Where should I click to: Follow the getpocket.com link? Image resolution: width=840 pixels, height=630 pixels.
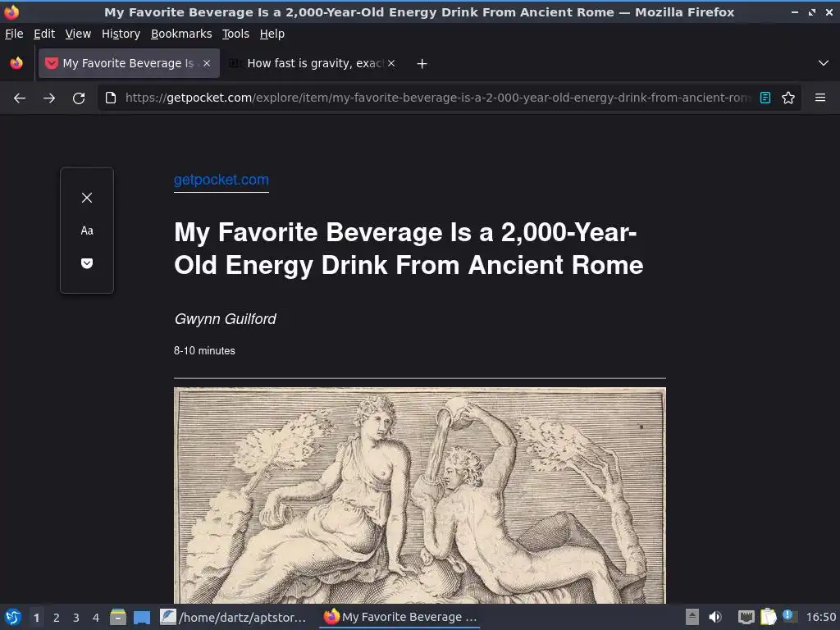221,180
